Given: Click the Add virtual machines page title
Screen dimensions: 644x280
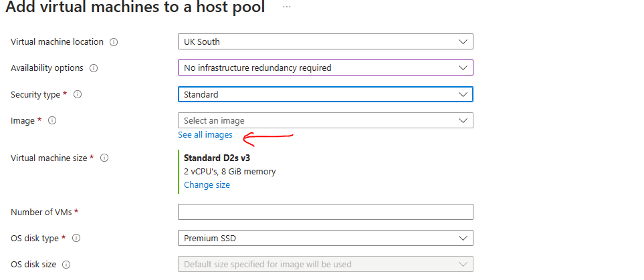Looking at the screenshot, I should pos(135,8).
